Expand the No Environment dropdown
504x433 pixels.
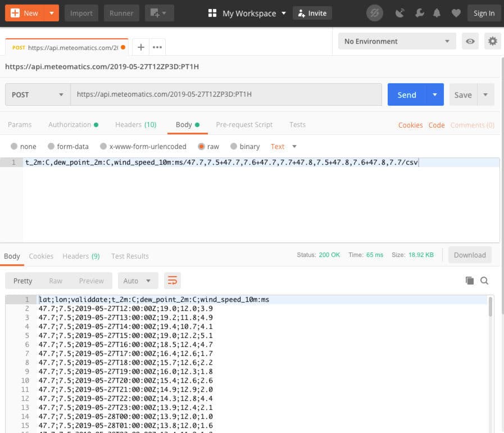pos(397,41)
